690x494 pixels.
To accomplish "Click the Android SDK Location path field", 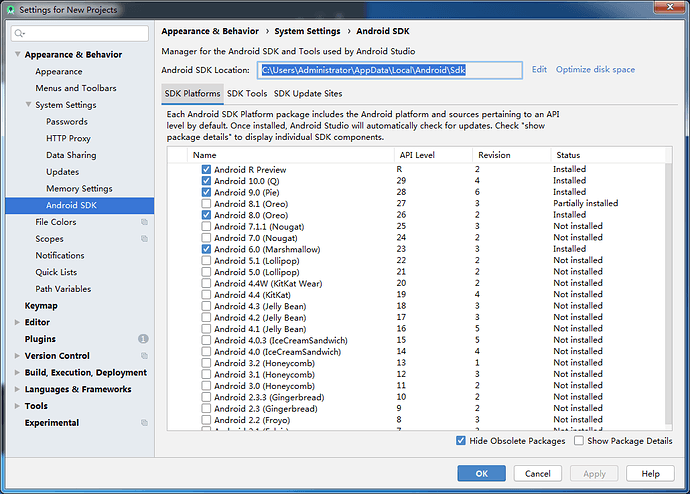I will [390, 70].
